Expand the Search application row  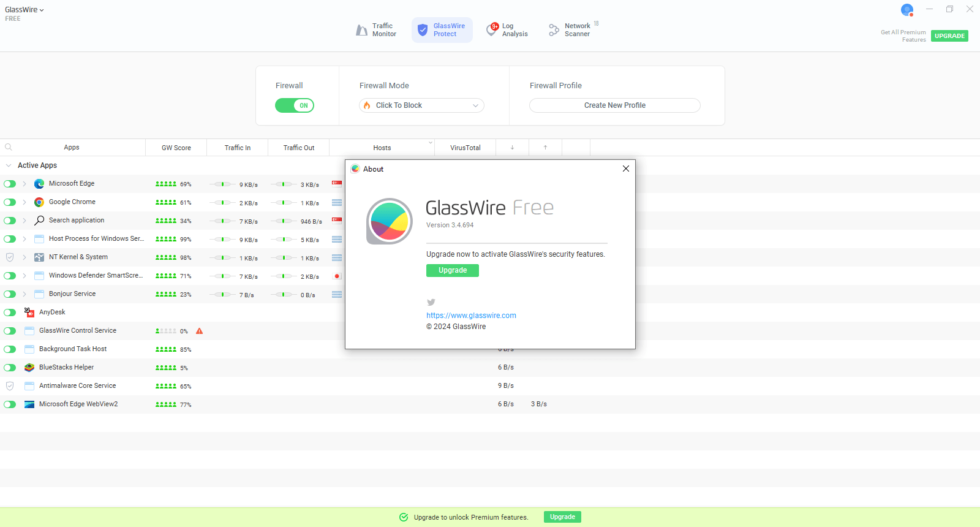point(24,221)
